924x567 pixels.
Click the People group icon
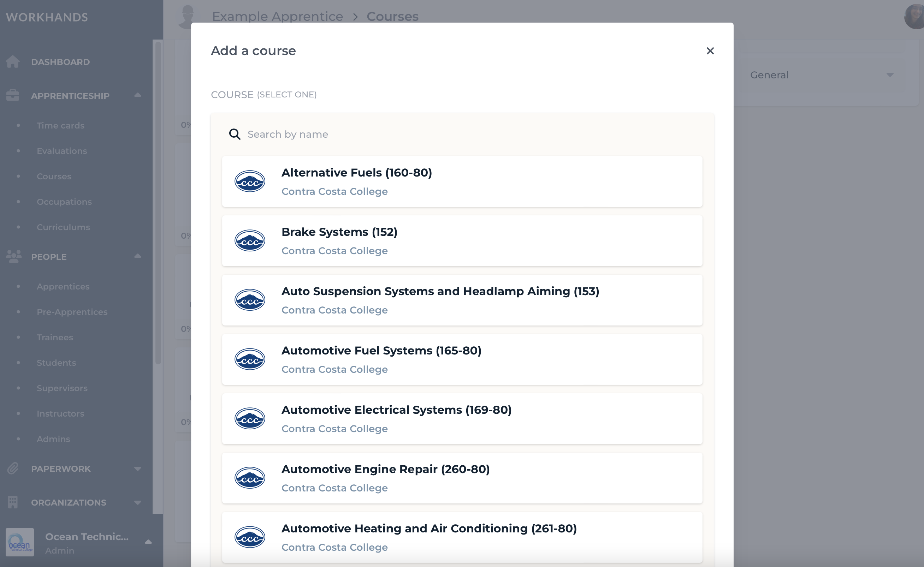point(14,257)
